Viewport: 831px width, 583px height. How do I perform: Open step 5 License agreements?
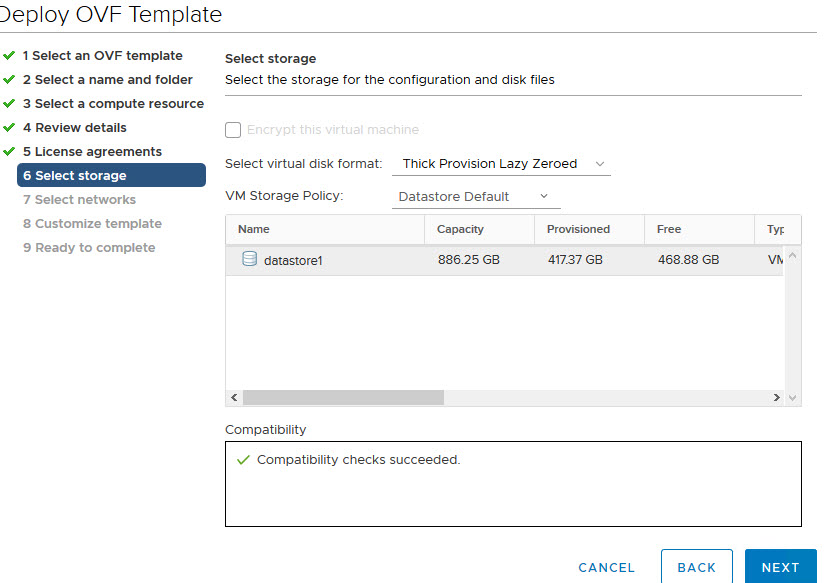tap(91, 152)
